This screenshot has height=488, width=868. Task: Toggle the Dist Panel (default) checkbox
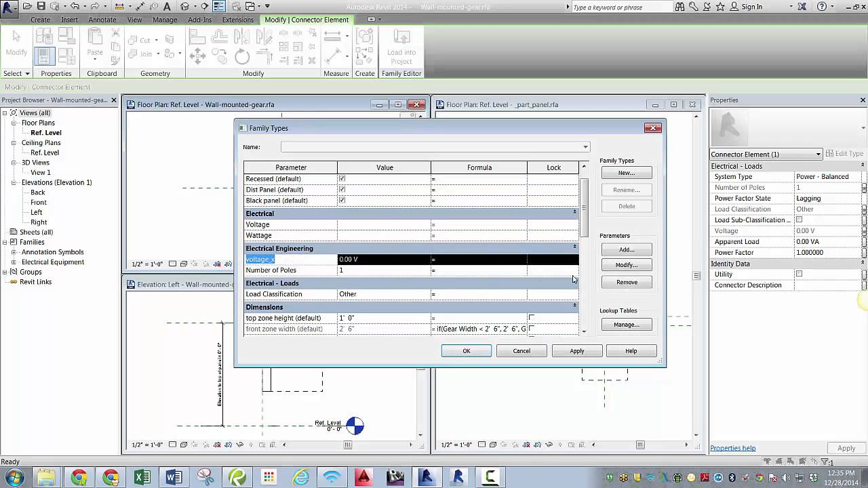(342, 190)
